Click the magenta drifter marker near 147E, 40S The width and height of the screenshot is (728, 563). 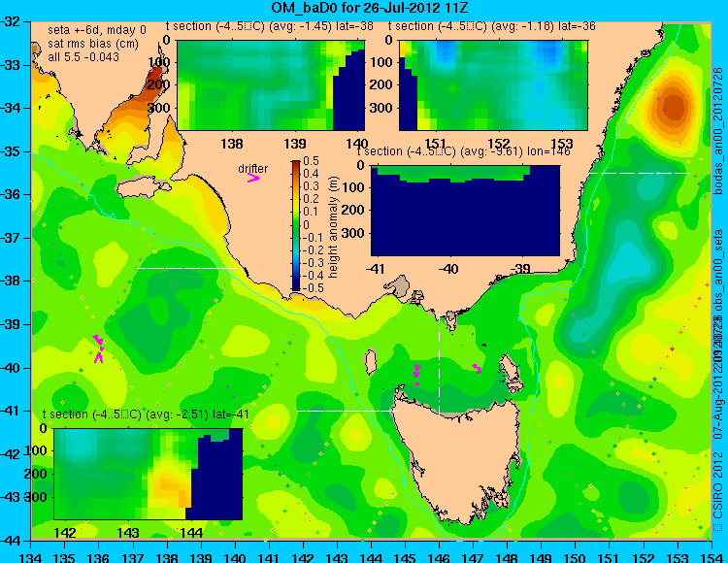477,369
